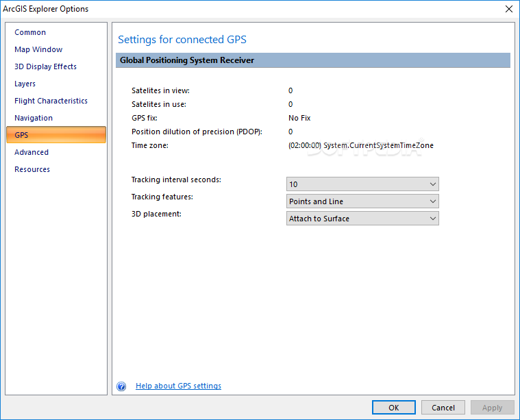This screenshot has width=520, height=420.
Task: Open Help about GPS settings link
Action: point(178,386)
